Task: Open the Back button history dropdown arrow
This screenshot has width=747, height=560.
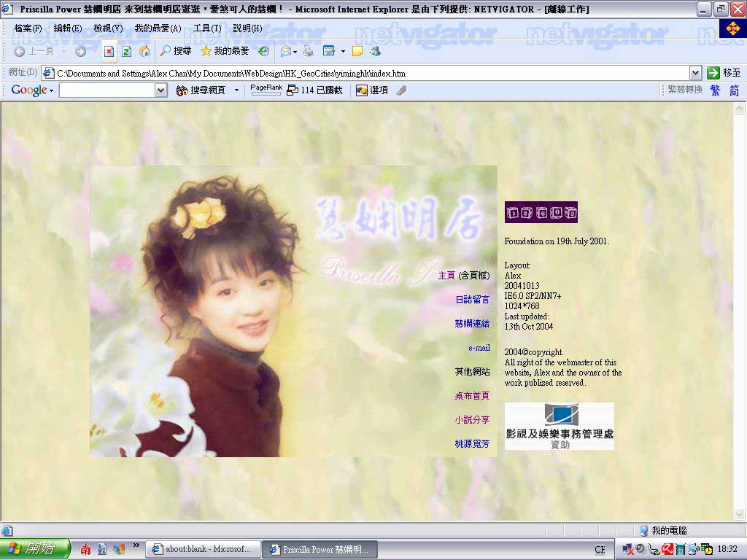Action: 63,52
